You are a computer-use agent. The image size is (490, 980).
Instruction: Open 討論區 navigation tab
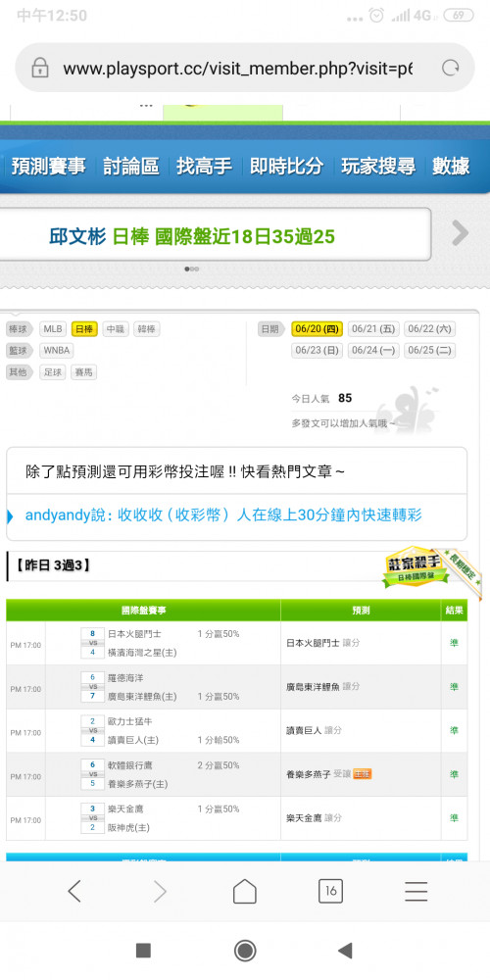[131, 166]
